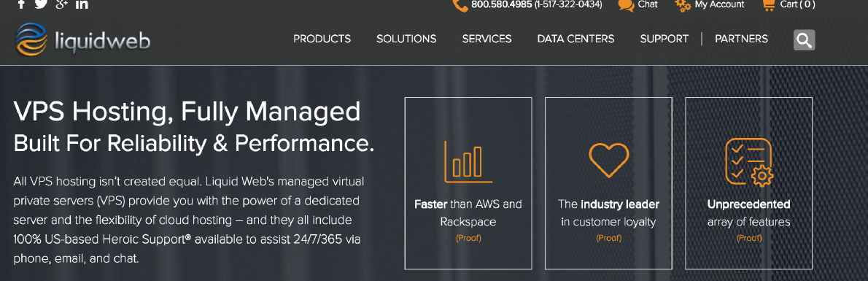868x281 pixels.
Task: Open the PARTNERS menu
Action: (742, 39)
